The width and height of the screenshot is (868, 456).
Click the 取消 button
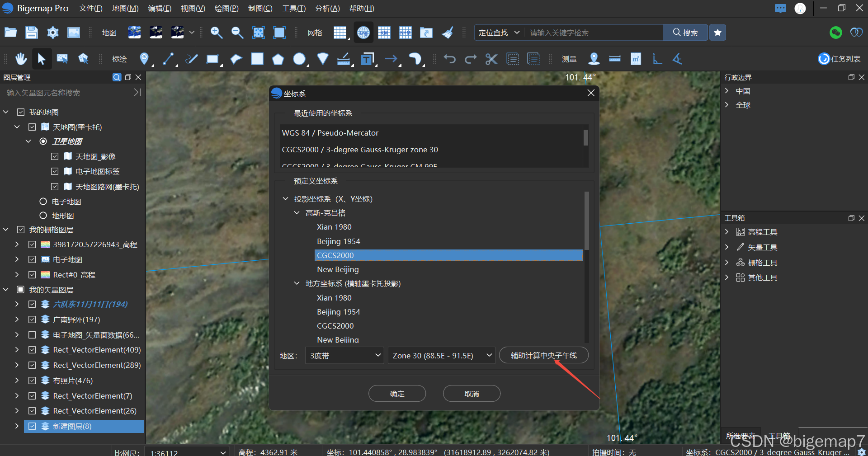[x=472, y=394]
